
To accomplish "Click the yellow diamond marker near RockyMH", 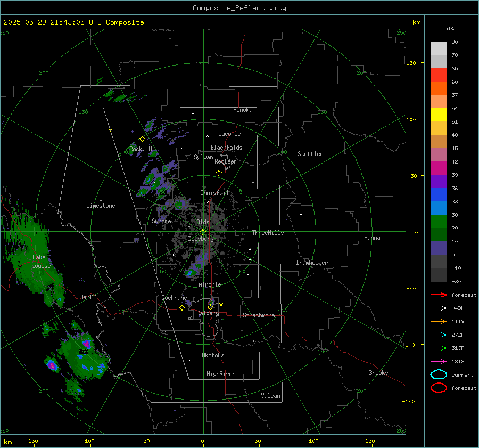I will 142,139.
